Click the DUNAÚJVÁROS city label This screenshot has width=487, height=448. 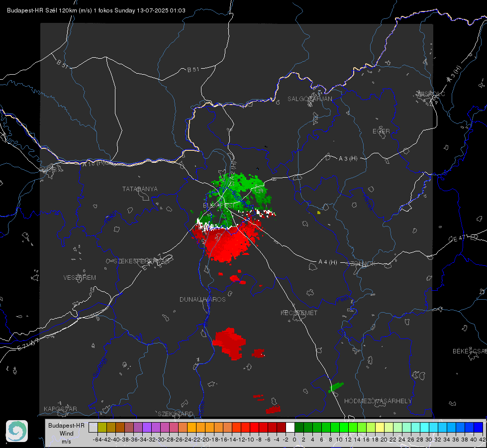pos(202,299)
